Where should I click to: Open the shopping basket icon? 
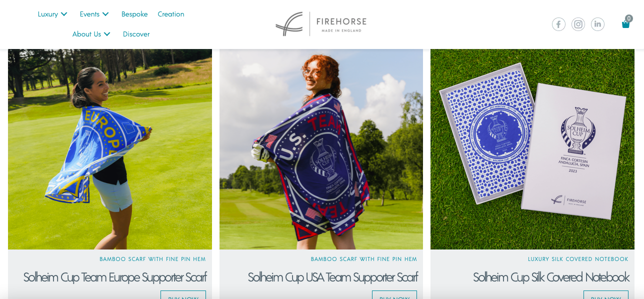click(625, 24)
